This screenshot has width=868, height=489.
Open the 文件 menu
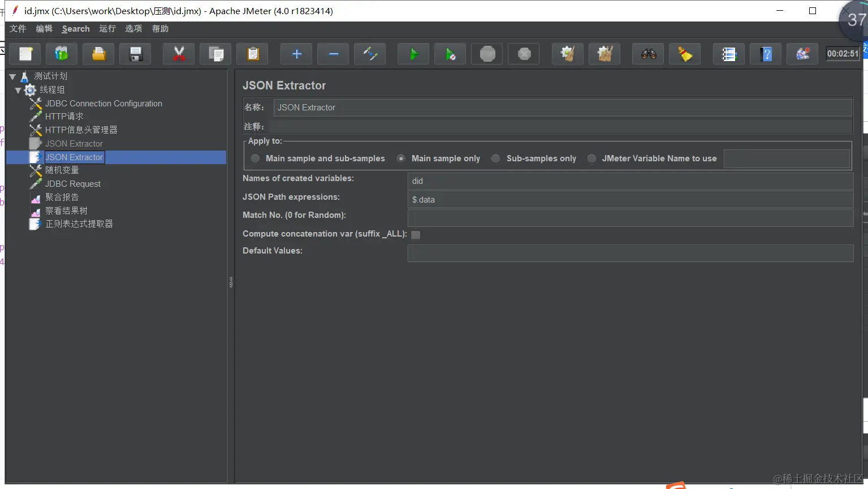(18, 29)
